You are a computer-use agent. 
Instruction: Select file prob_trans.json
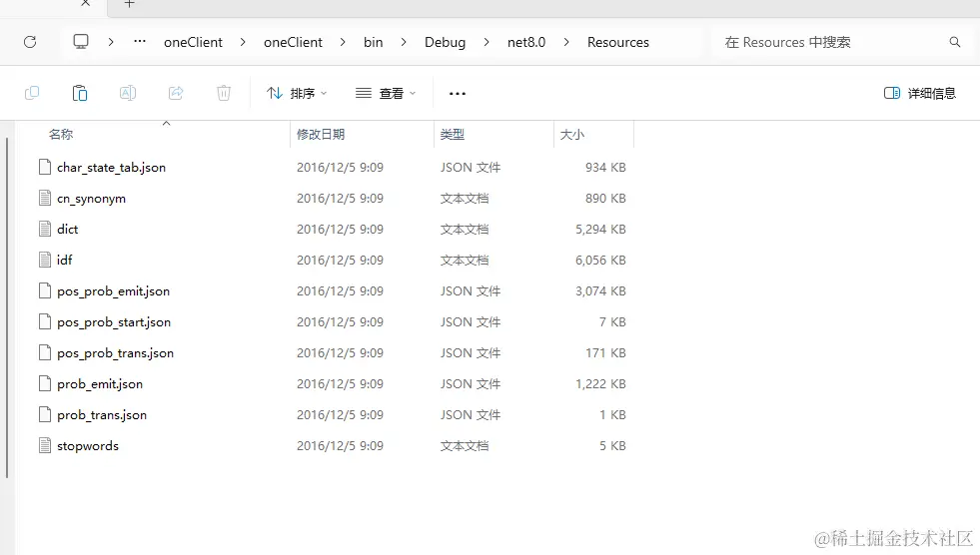point(102,414)
